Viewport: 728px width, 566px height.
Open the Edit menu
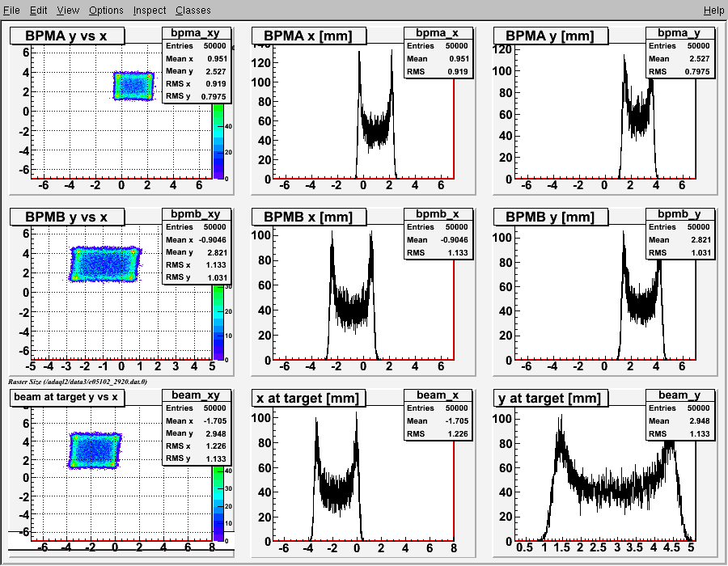tap(39, 11)
